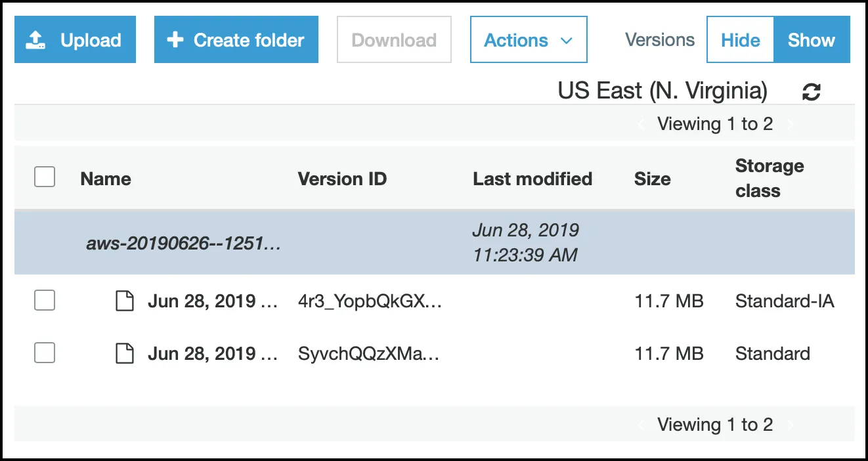
Task: Show object versions
Action: 812,40
